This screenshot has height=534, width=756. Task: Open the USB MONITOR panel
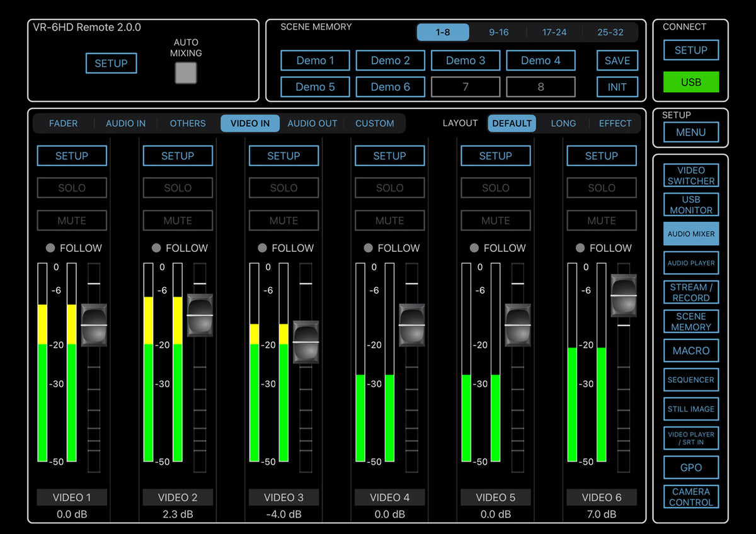click(690, 205)
